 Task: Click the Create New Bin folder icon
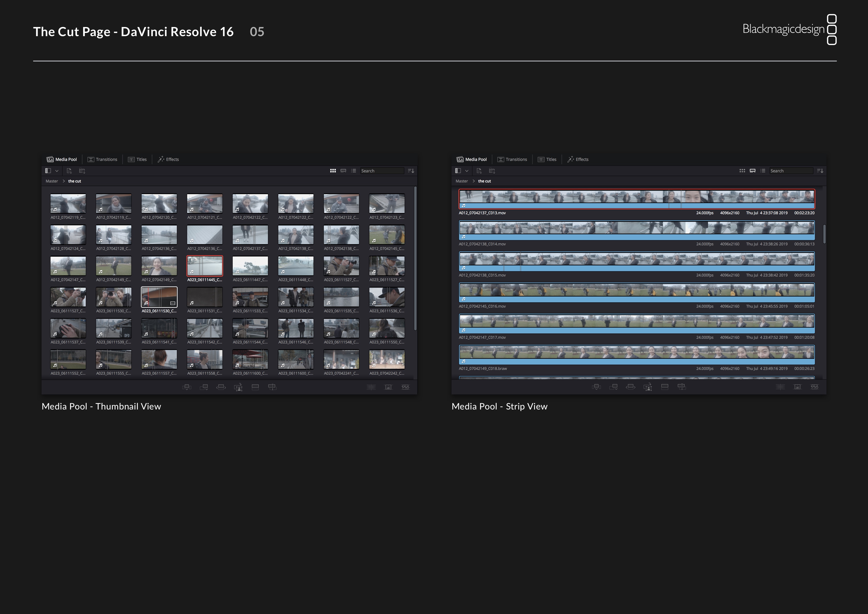[x=82, y=171]
